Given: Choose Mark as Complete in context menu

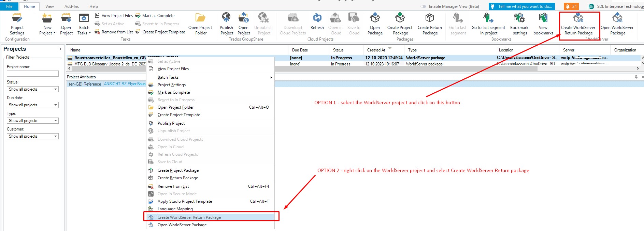Looking at the screenshot, I should coord(211,92).
